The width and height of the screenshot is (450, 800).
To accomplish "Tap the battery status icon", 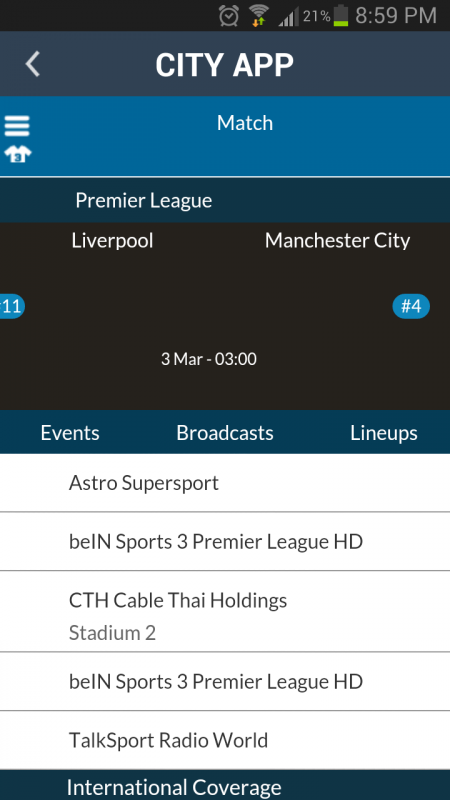I will (341, 16).
